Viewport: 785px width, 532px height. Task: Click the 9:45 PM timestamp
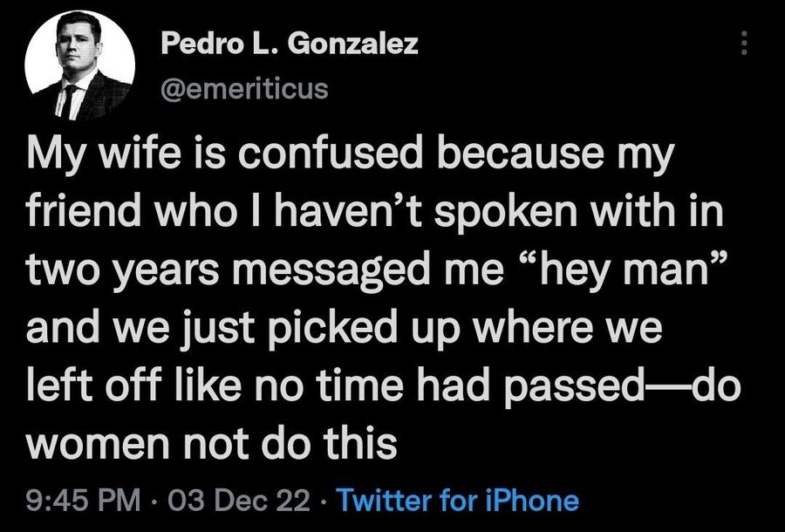pyautogui.click(x=84, y=500)
